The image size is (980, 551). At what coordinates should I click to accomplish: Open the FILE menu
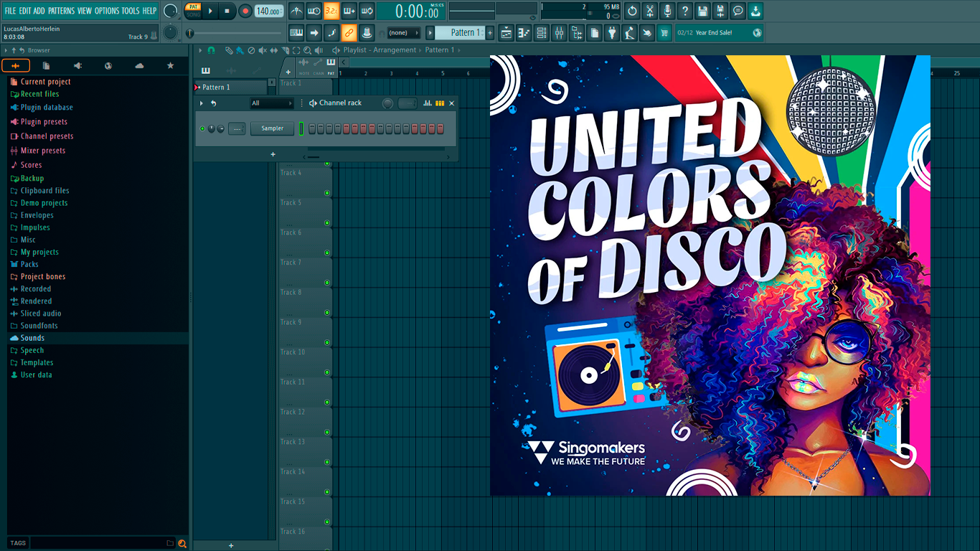(x=10, y=11)
